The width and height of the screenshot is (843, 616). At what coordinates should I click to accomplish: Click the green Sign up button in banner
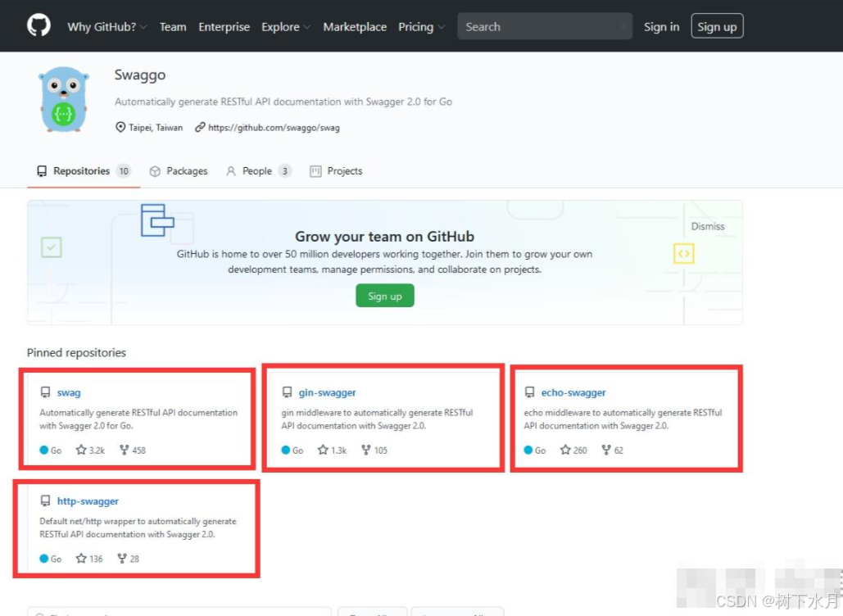tap(385, 296)
